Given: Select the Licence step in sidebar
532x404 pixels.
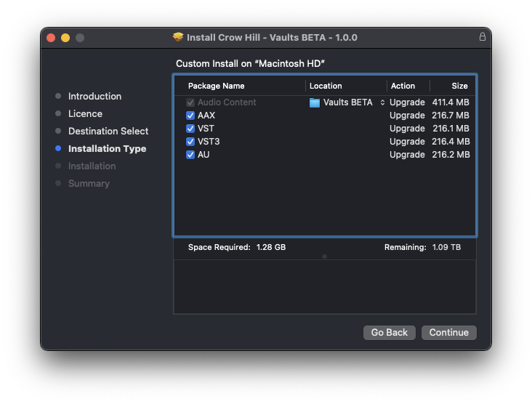Looking at the screenshot, I should click(x=85, y=113).
